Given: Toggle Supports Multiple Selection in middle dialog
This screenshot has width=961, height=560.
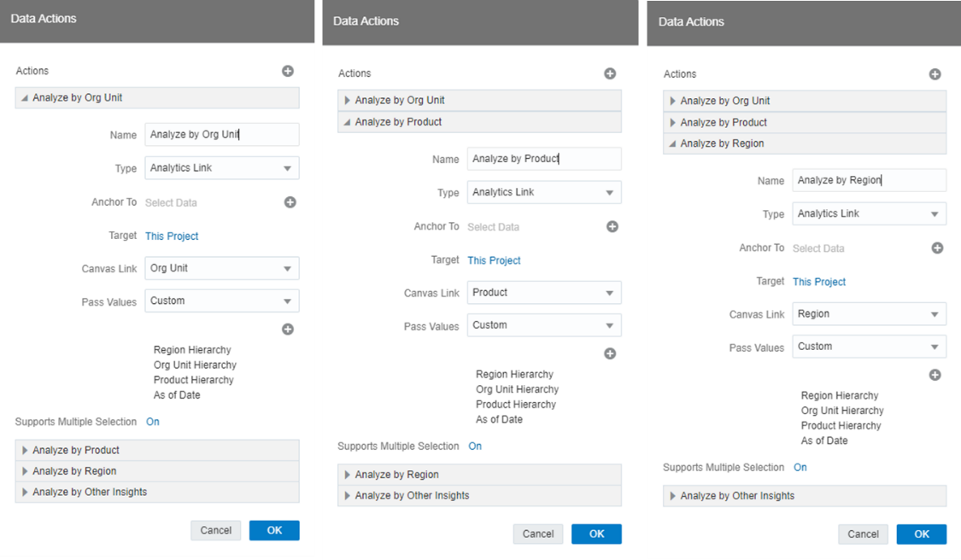Looking at the screenshot, I should (x=475, y=446).
